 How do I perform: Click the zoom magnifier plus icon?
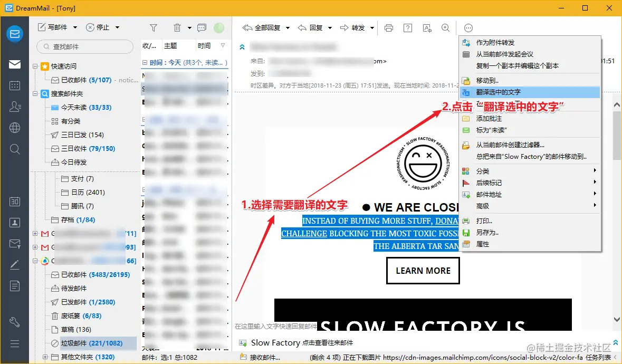pyautogui.click(x=445, y=28)
